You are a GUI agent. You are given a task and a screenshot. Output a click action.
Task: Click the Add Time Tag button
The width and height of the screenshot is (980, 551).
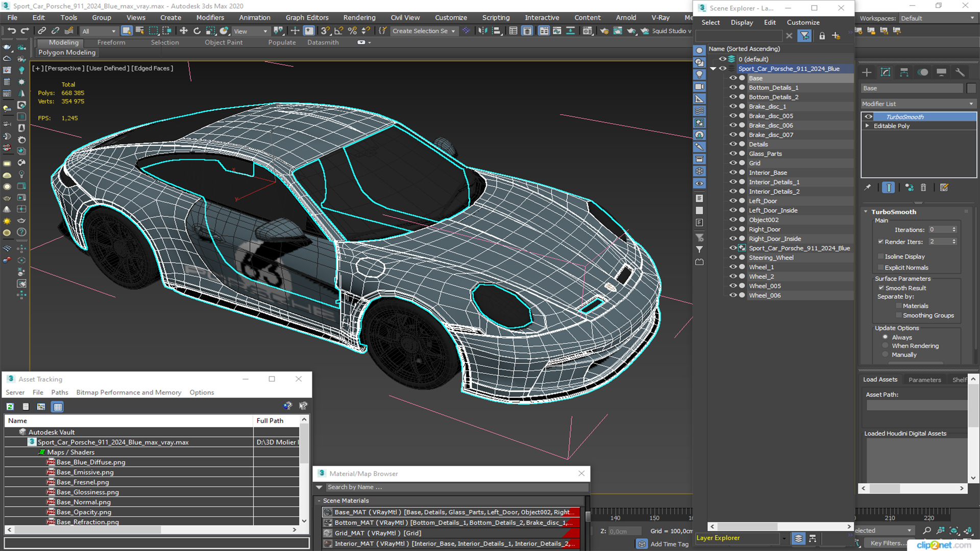coord(669,544)
